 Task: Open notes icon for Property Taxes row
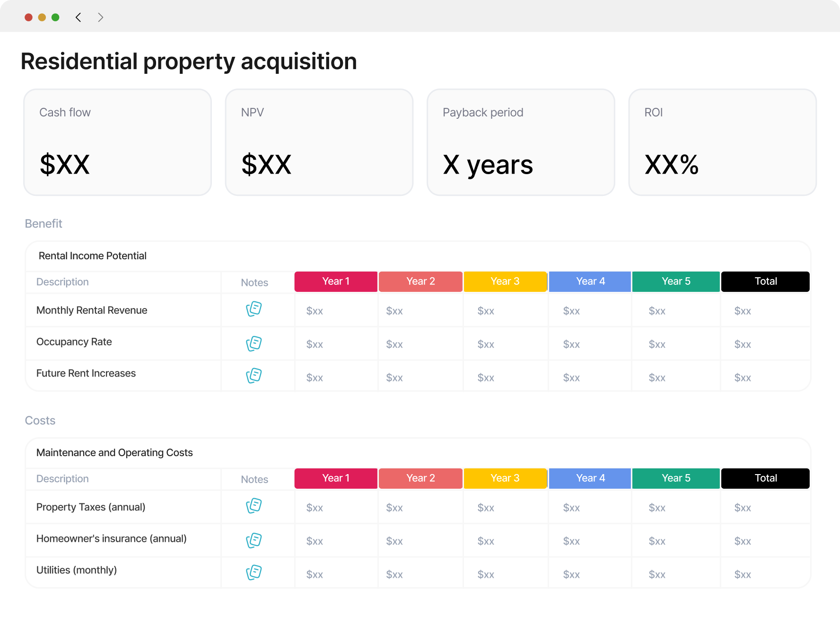tap(254, 506)
